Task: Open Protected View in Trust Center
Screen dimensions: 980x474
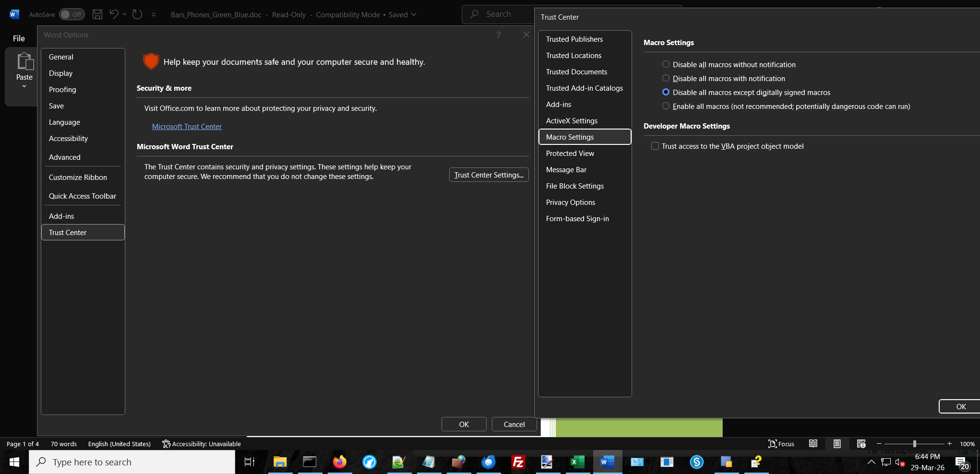Action: click(x=570, y=154)
